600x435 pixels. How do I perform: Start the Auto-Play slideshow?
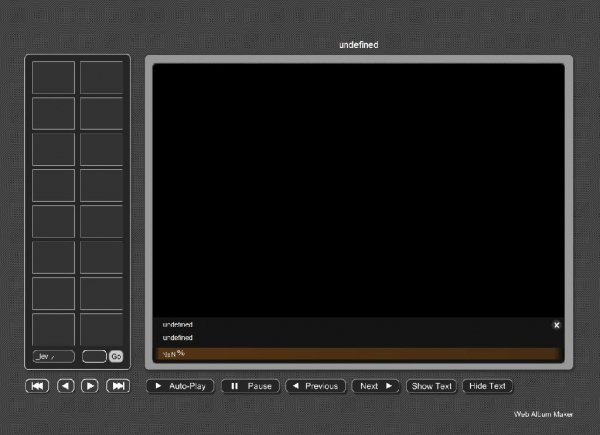coord(181,386)
